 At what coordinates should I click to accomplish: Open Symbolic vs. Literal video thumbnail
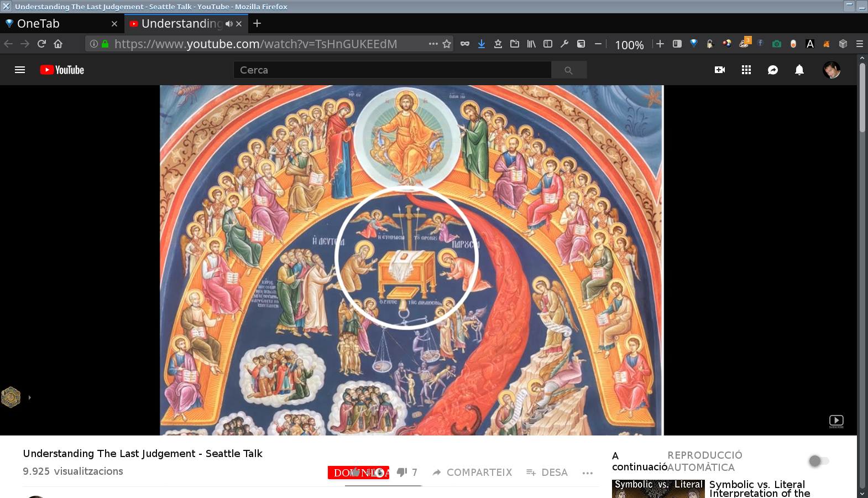[x=658, y=489]
